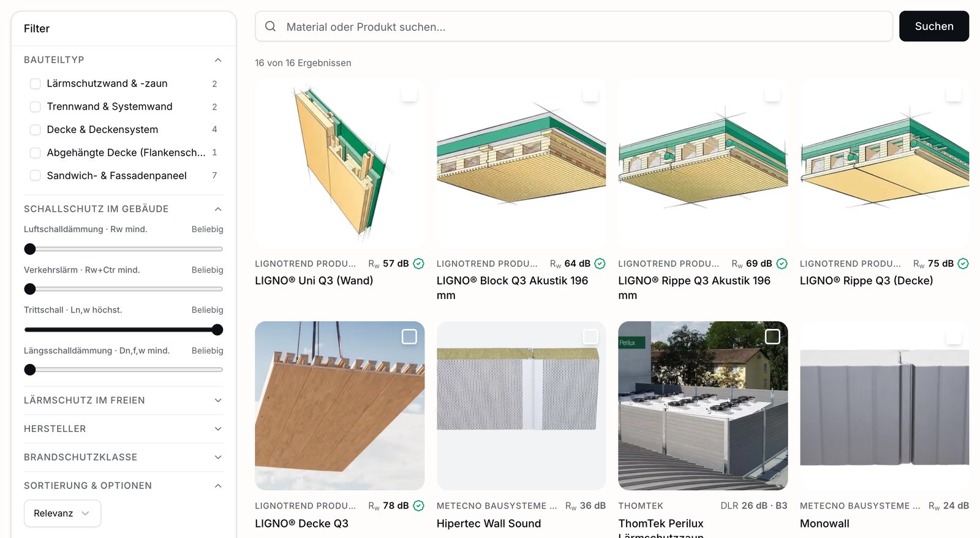Click the 'Rw 64 dB' value

(570, 263)
